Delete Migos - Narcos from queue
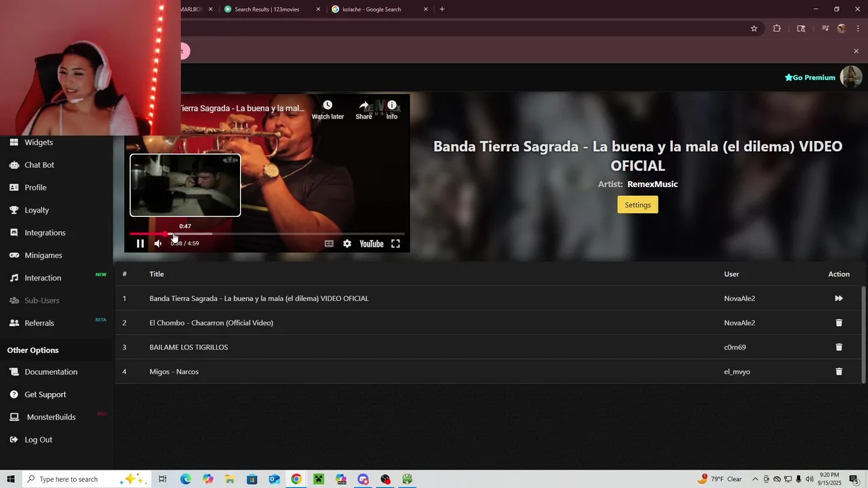The image size is (868, 488). 839,371
